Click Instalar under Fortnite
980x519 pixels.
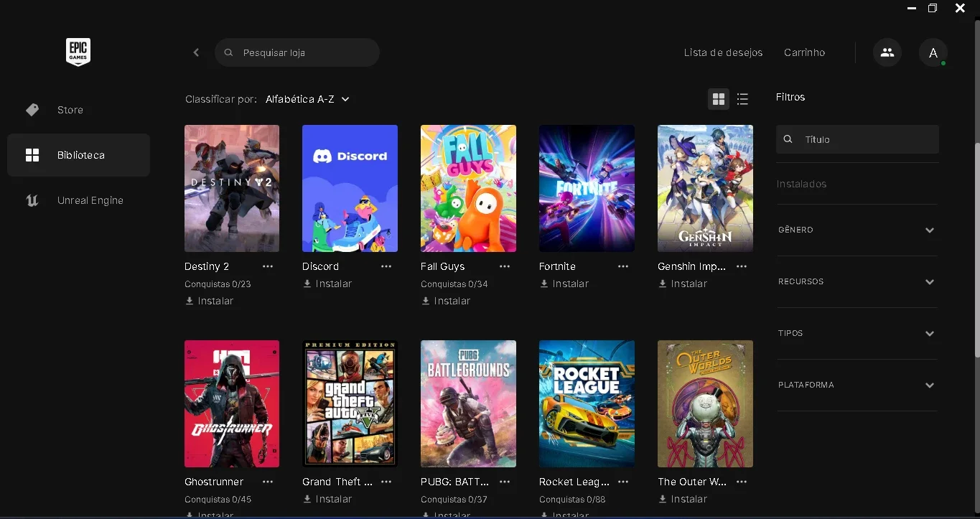(x=564, y=284)
